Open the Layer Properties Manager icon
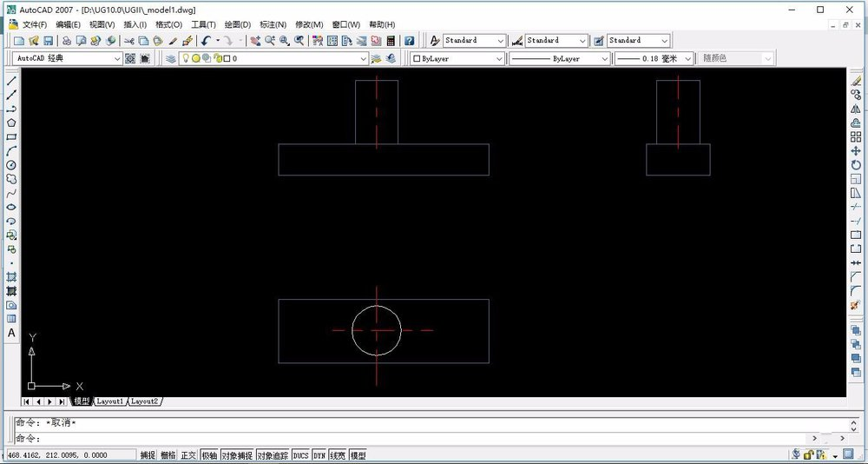 coord(171,58)
